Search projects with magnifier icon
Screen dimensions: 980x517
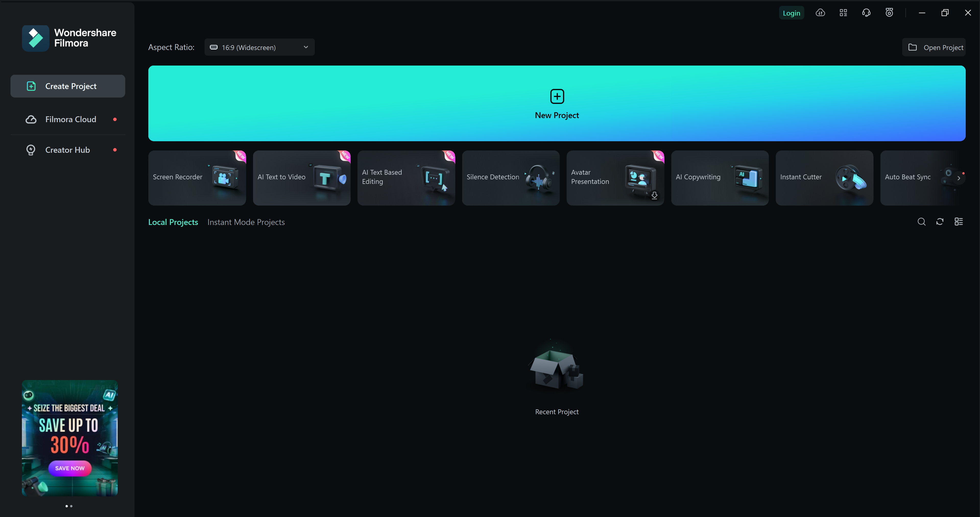coord(921,222)
